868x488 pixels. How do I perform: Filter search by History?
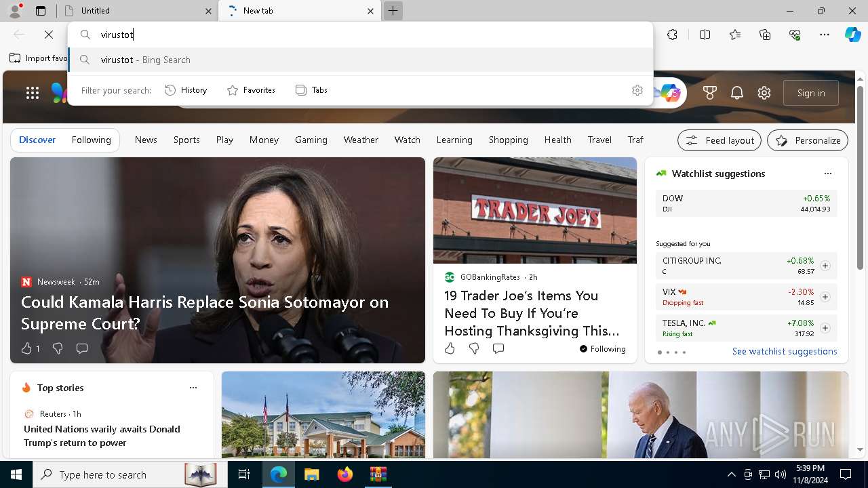[186, 90]
